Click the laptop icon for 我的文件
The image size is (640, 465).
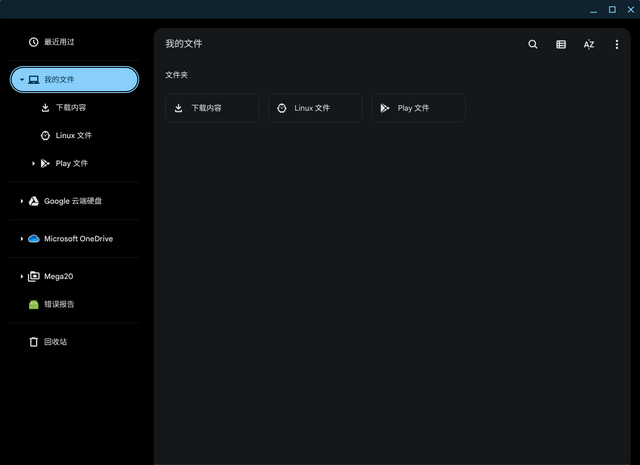[33, 80]
